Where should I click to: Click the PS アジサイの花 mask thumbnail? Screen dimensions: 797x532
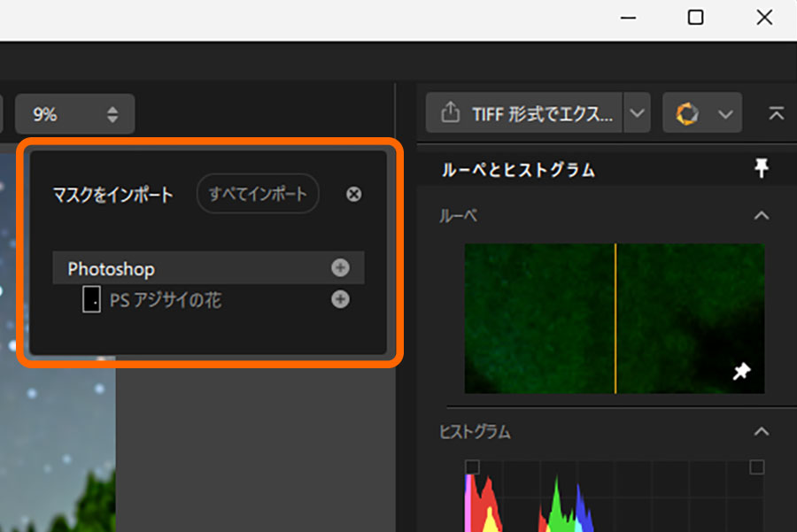pos(91,299)
